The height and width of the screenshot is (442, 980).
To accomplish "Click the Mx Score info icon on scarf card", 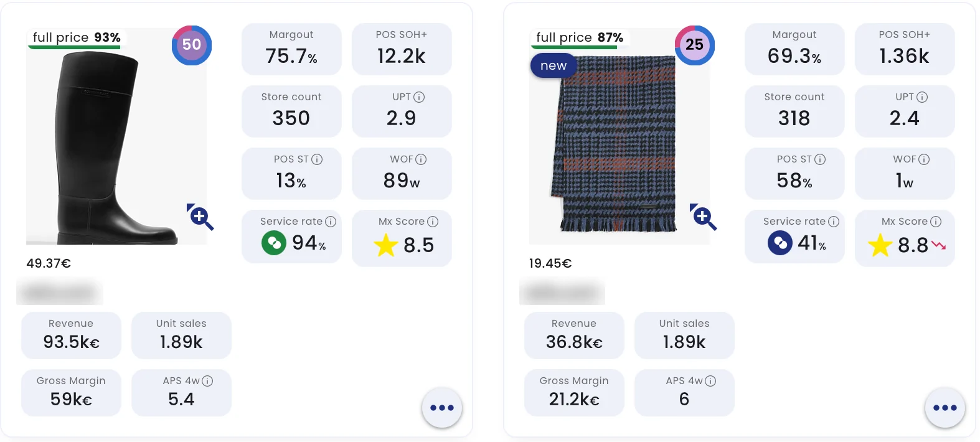I will [936, 222].
